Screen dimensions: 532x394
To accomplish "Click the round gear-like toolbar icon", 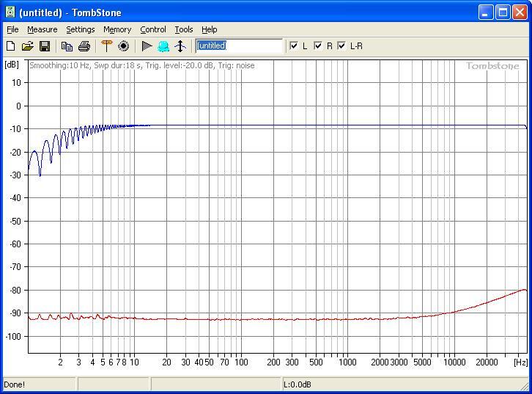I will 123,46.
